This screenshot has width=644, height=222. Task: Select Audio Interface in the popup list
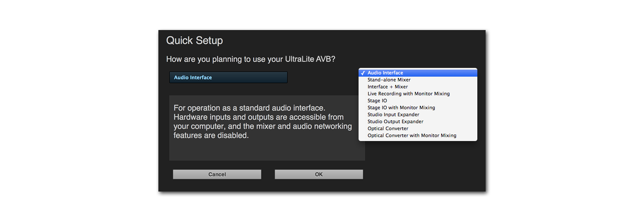[x=385, y=73]
